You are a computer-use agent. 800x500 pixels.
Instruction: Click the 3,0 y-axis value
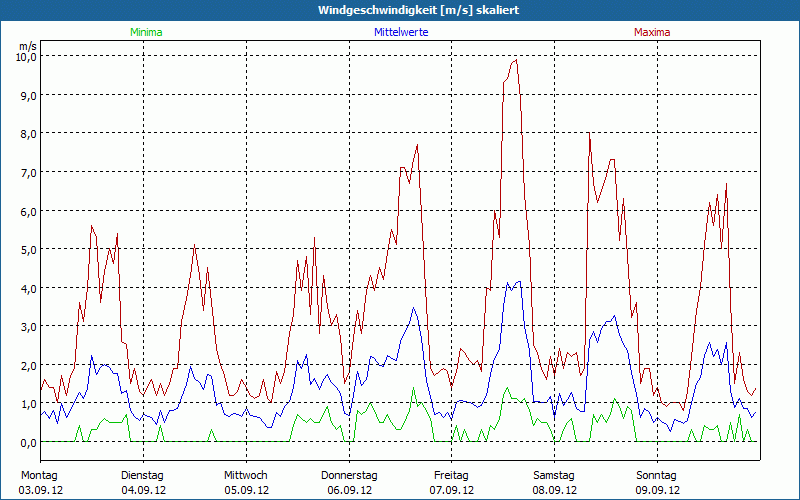click(x=29, y=327)
